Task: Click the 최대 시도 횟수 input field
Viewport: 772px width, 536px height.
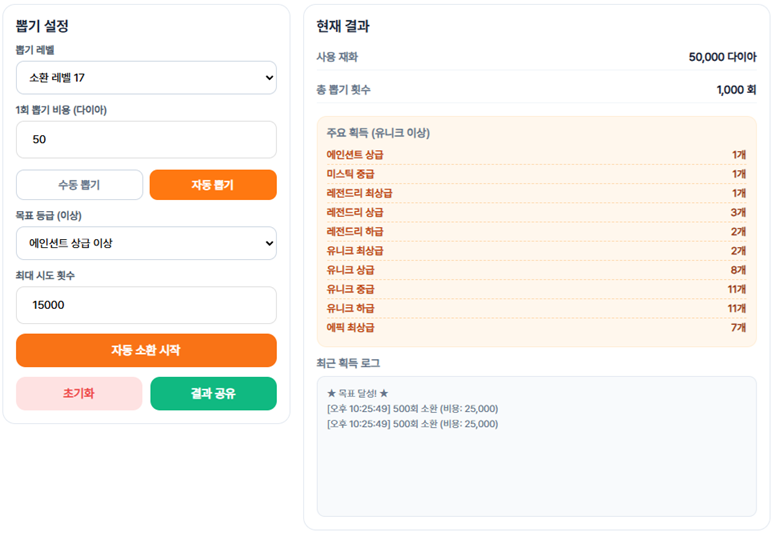Action: 146,305
